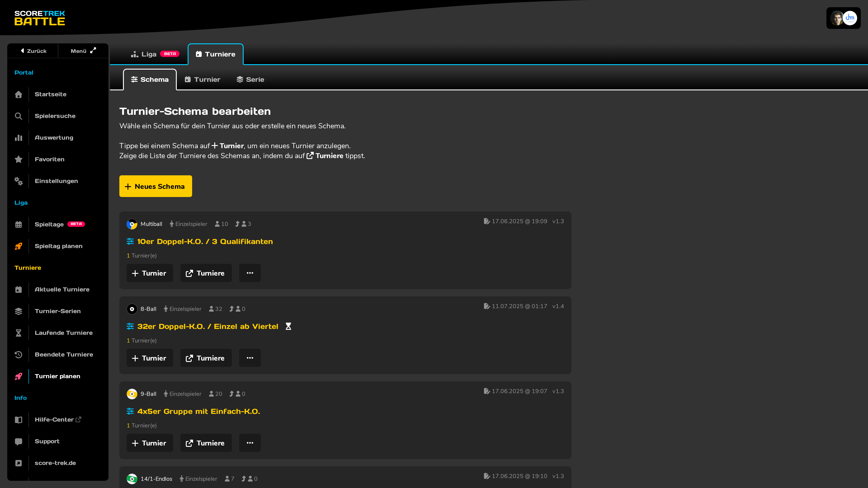This screenshot has width=868, height=488.
Task: Expand the Menü panel
Action: pyautogui.click(x=83, y=51)
